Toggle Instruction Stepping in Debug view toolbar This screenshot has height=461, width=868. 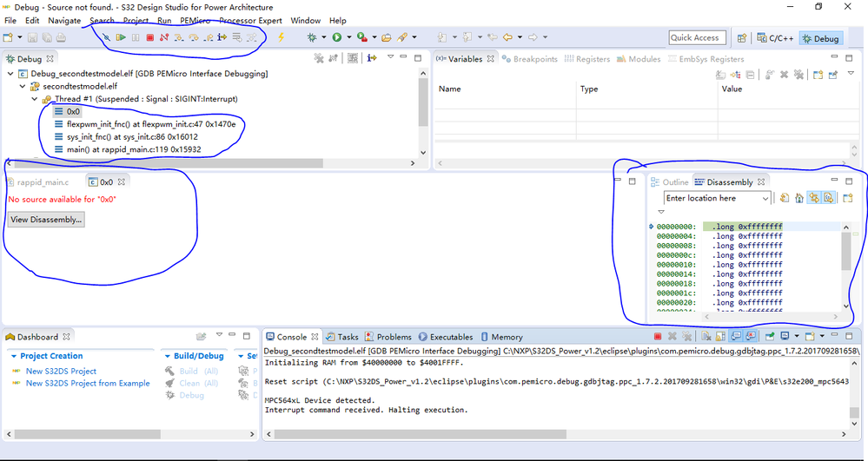click(372, 58)
